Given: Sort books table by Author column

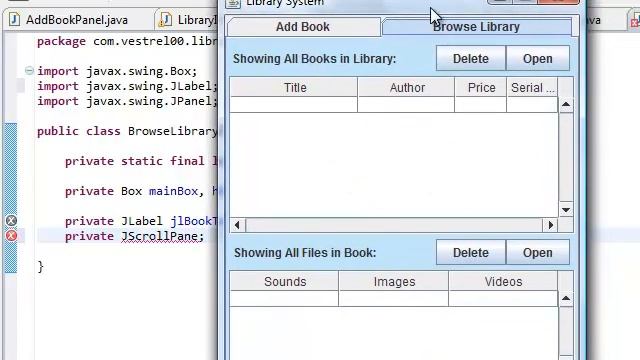Looking at the screenshot, I should (x=407, y=88).
